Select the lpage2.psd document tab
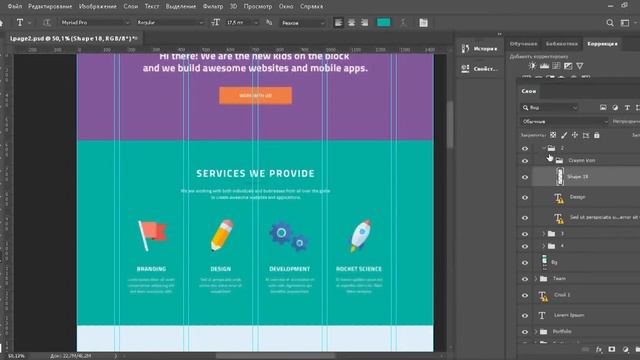Image resolution: width=640 pixels, height=360 pixels. coord(73,38)
